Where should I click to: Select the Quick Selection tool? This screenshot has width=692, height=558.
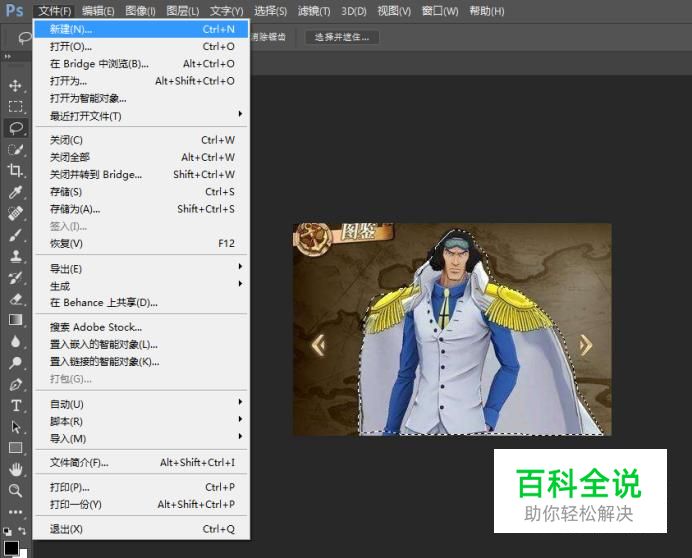[15, 149]
